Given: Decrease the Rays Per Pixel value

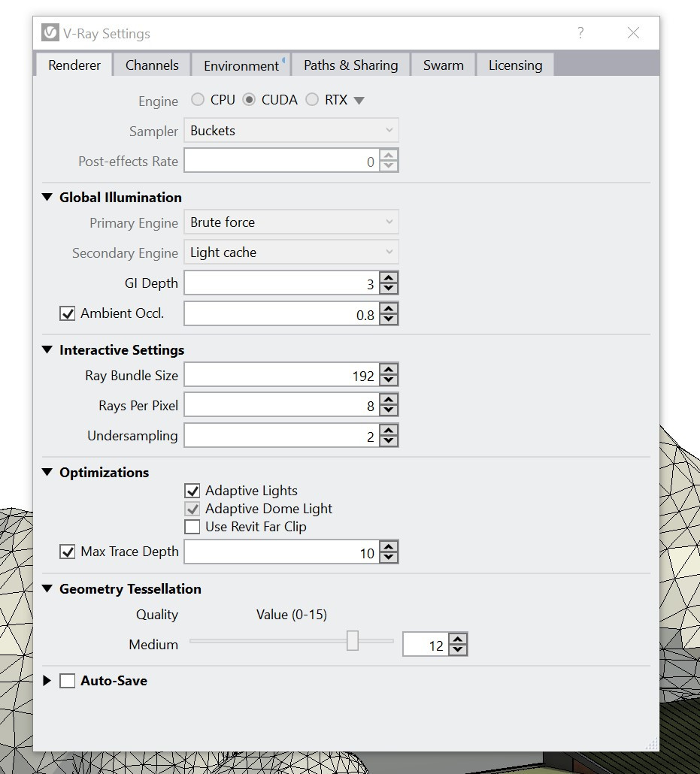Looking at the screenshot, I should click(389, 411).
